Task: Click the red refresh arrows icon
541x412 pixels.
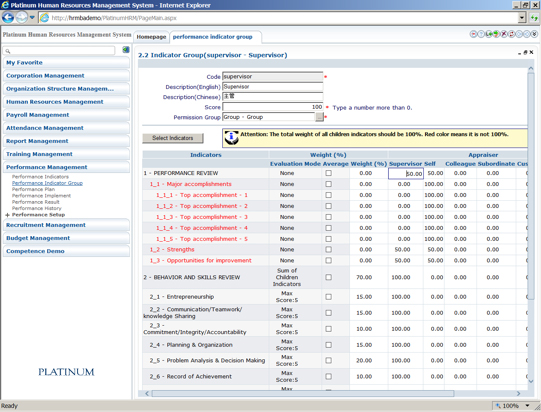Action: pos(512,34)
